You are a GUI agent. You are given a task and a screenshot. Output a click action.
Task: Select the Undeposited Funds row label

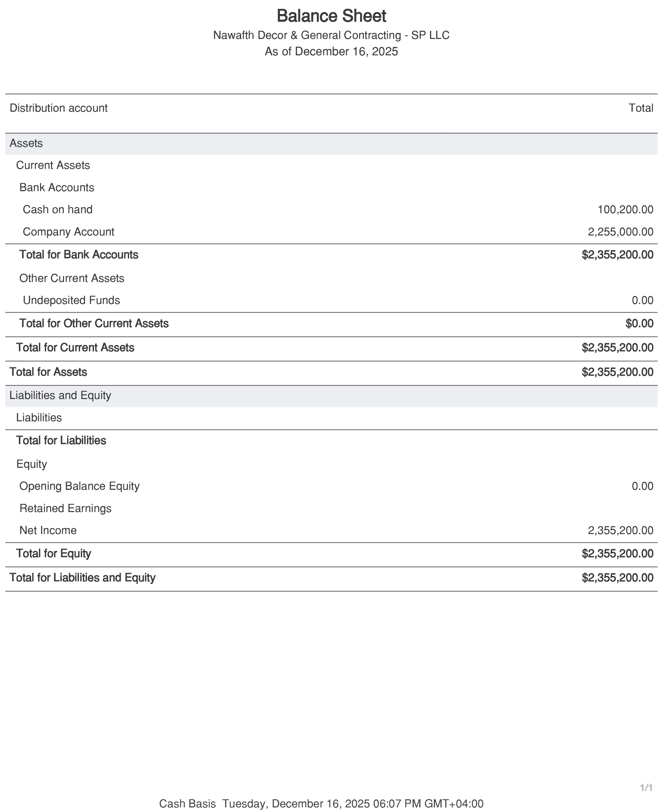(x=71, y=300)
